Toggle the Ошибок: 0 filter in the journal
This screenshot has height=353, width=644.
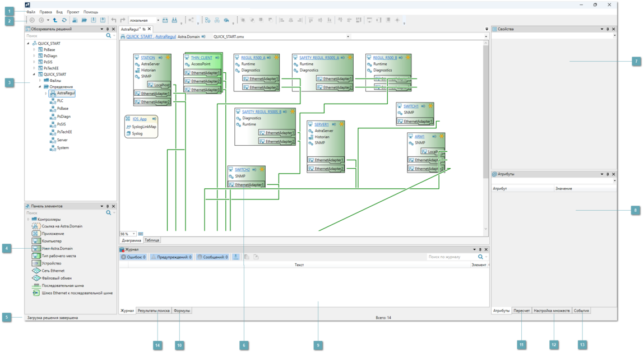pyautogui.click(x=133, y=257)
